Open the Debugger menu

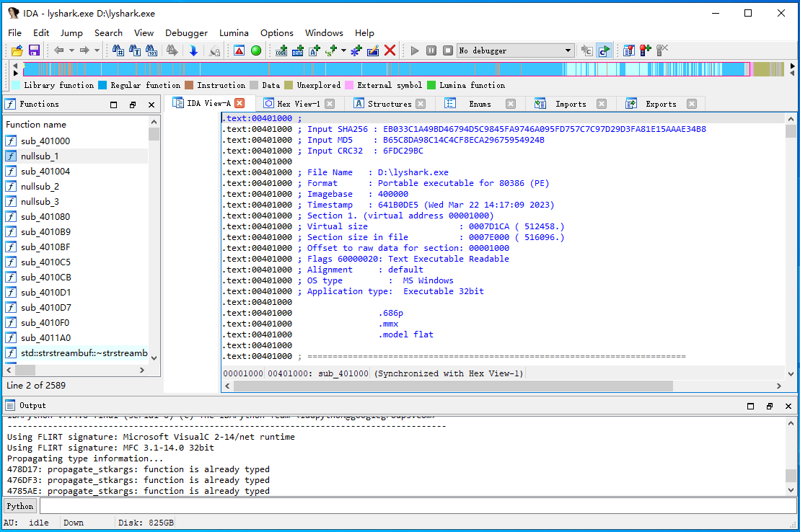click(186, 32)
